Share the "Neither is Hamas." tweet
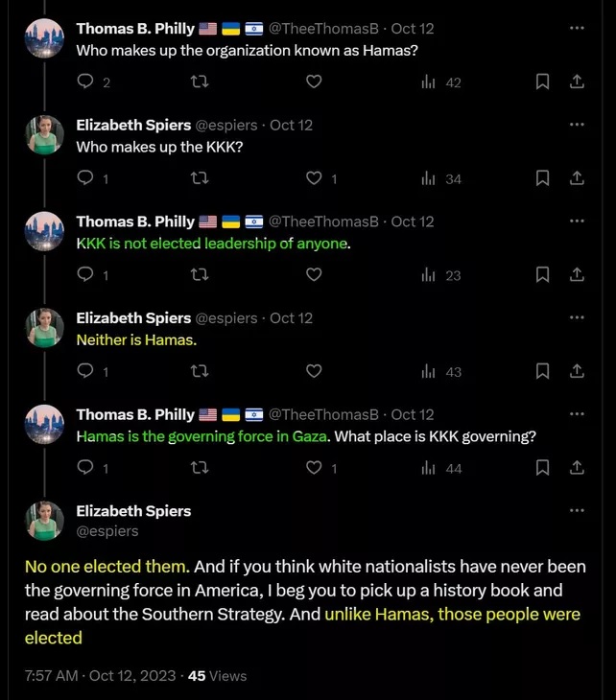The image size is (616, 700). pyautogui.click(x=577, y=371)
